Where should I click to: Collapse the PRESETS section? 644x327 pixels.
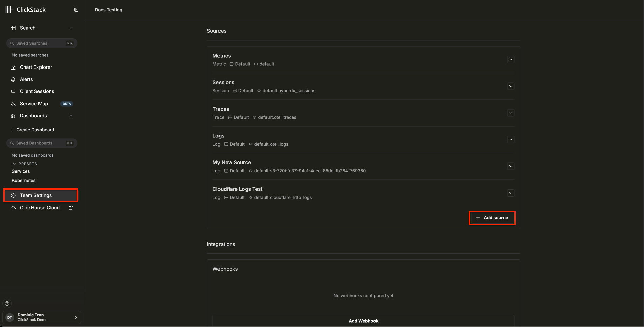(14, 164)
